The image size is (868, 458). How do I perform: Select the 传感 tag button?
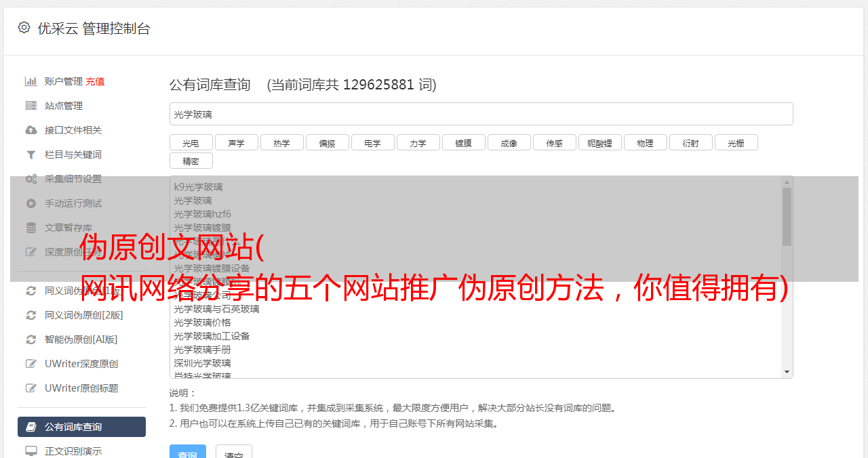point(554,142)
